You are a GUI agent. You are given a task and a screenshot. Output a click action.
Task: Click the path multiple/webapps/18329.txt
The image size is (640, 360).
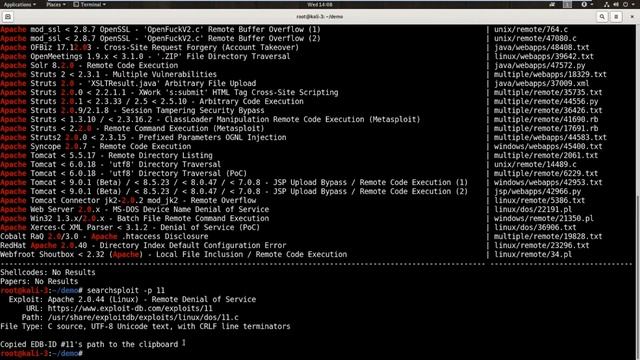(550, 74)
